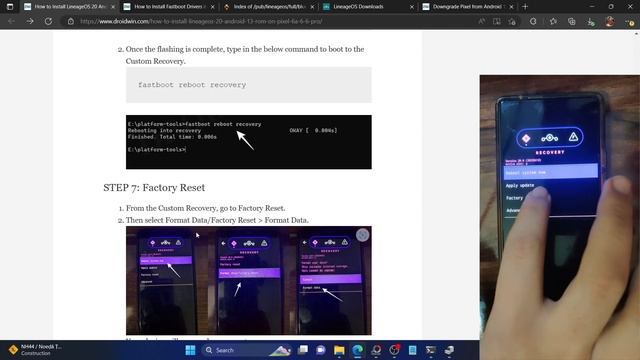Image resolution: width=640 pixels, height=360 pixels.
Task: Open browser extensions icon
Action: (533, 21)
